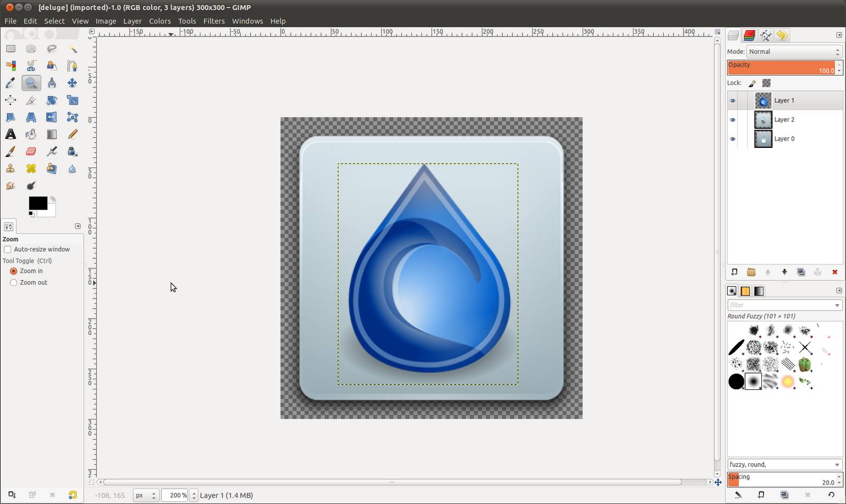Select the Text tool
Screen dimensions: 846x504
point(11,134)
